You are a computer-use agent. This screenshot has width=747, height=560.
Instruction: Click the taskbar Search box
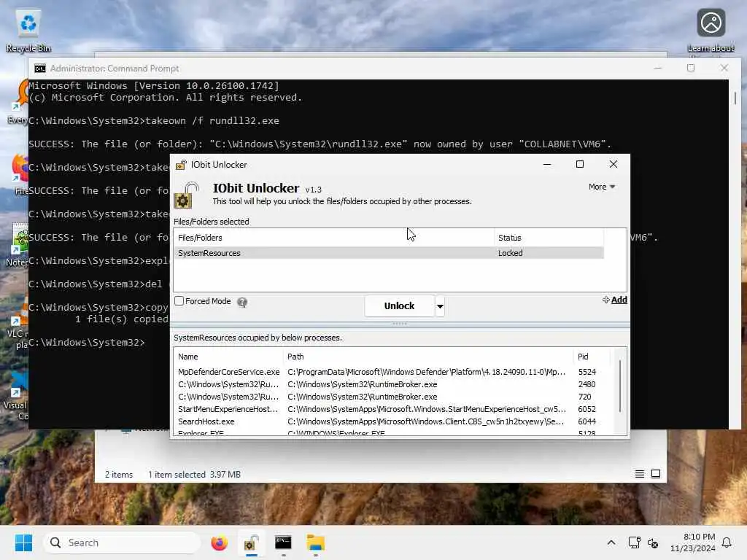122,542
